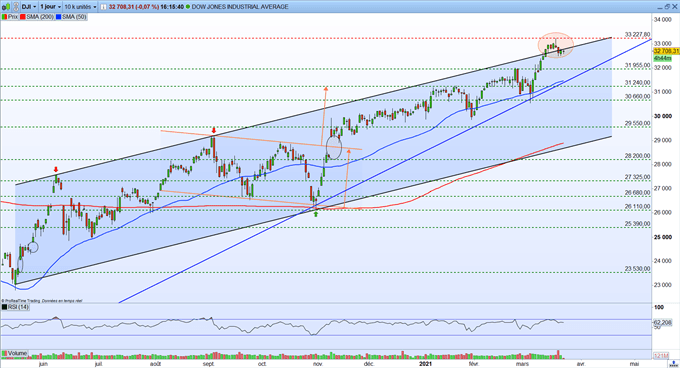The height and width of the screenshot is (368, 680).
Task: Click the 27 325,00 level label
Action: (637, 177)
